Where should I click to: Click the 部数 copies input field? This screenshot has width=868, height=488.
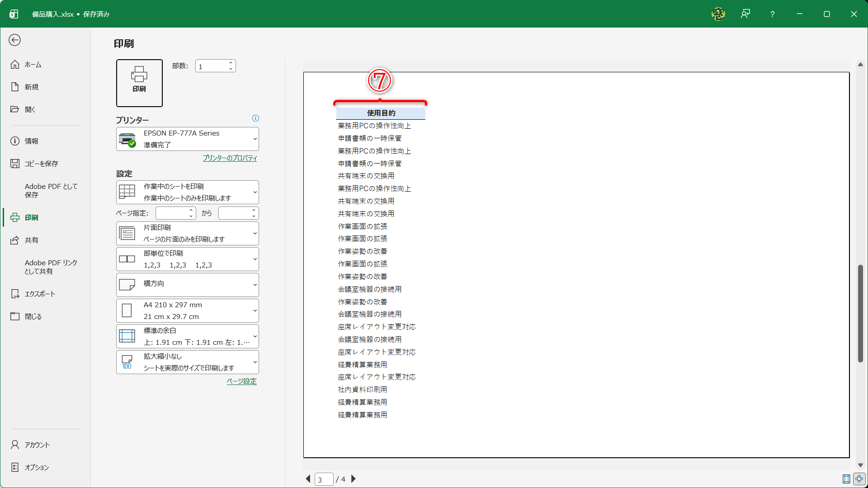pos(211,66)
